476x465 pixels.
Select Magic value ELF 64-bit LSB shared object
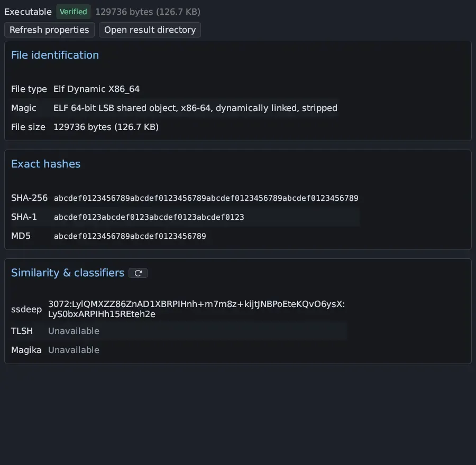tap(195, 108)
